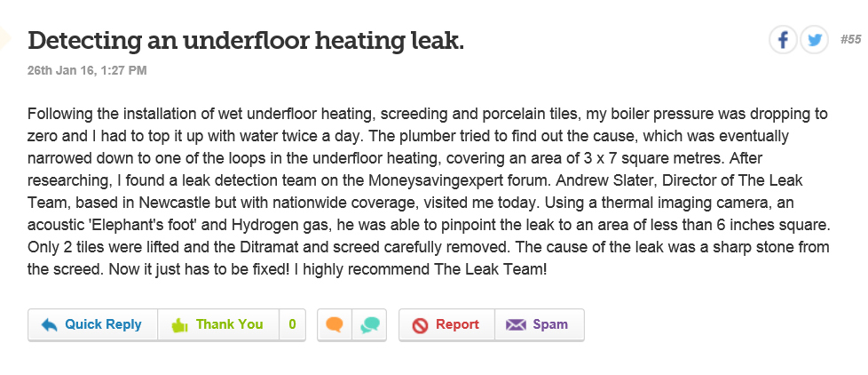Report this post using Report label
Viewport: 868px width, 375px height.
(457, 324)
